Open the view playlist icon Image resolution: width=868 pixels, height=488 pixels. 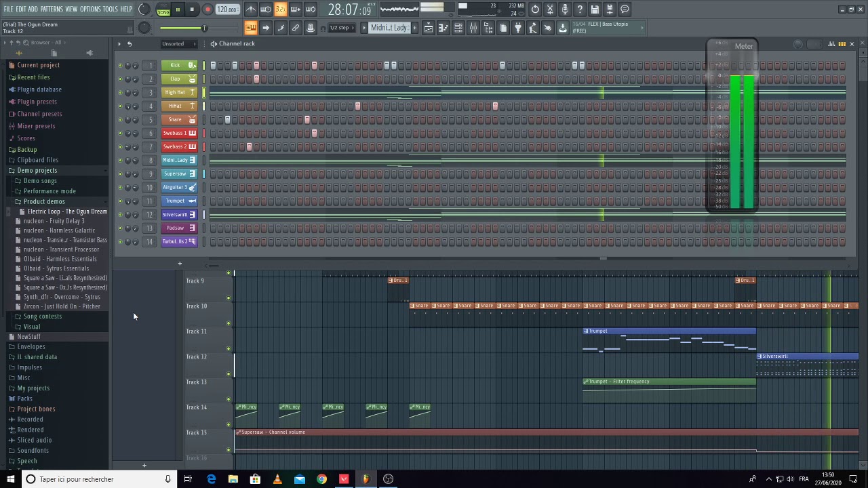(x=429, y=28)
